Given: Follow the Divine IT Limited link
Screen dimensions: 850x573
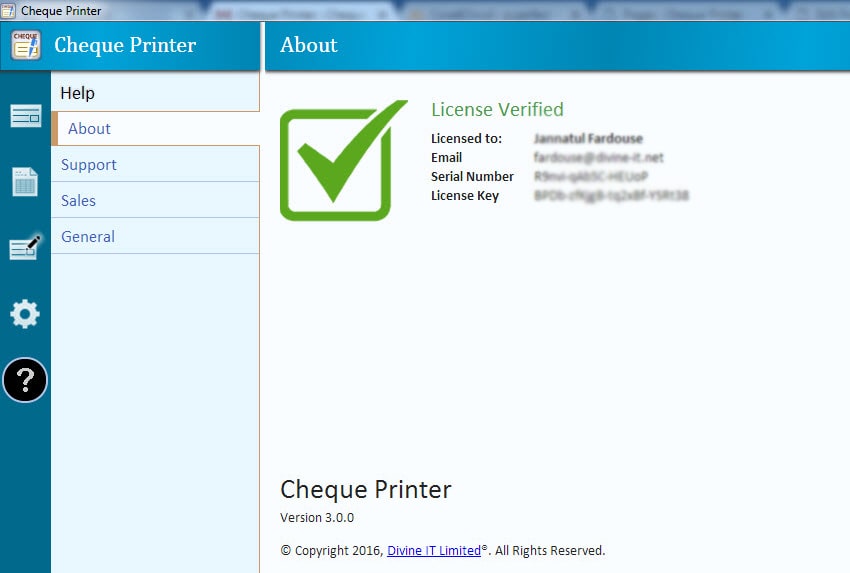Looking at the screenshot, I should 433,550.
